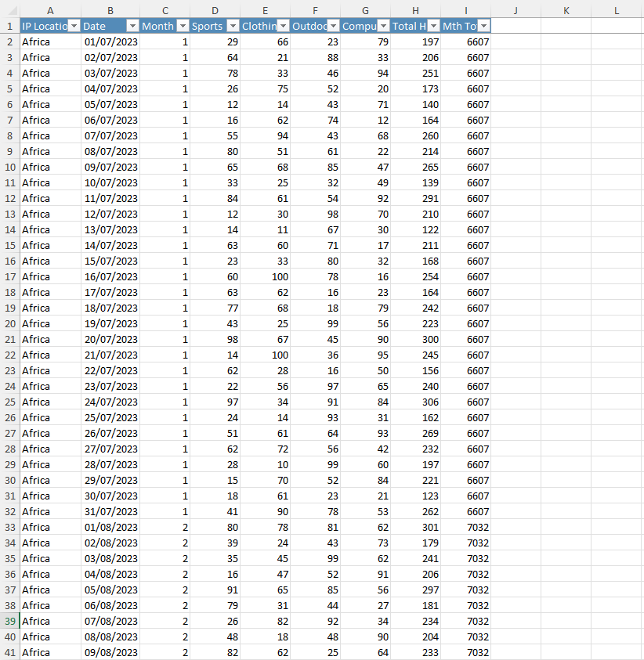644x660 pixels.
Task: Select Sports value 91 in row 37
Action: (215, 590)
